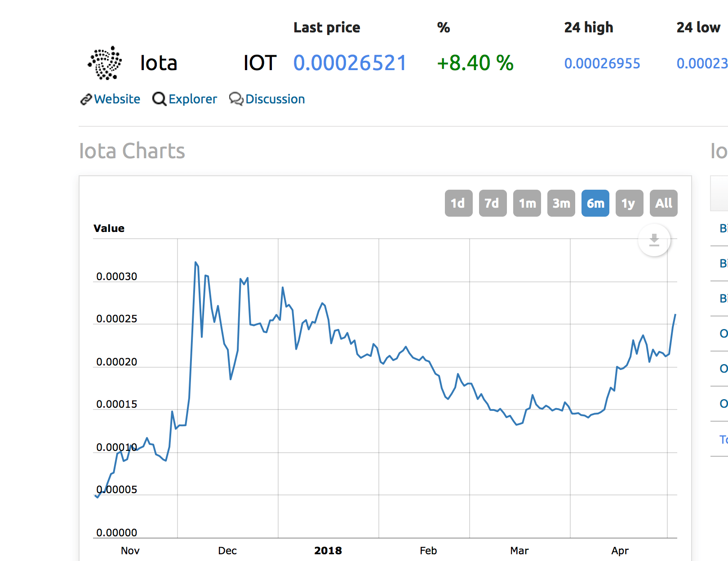Select the 7d range tab

(493, 203)
